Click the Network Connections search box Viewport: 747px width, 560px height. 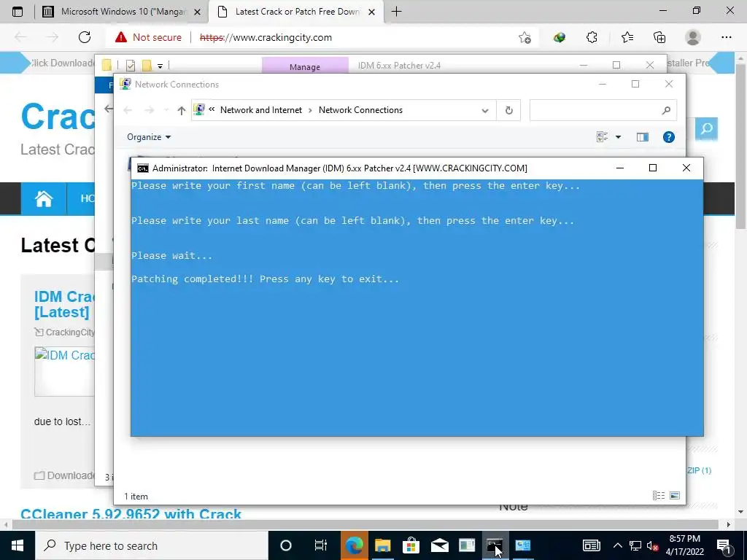pyautogui.click(x=603, y=111)
